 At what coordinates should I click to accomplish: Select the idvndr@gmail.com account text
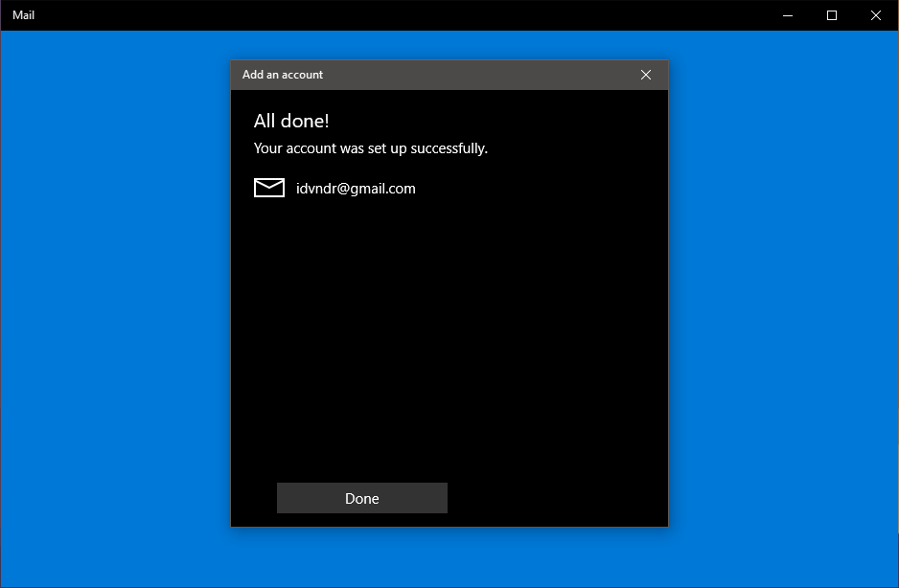pyautogui.click(x=356, y=189)
